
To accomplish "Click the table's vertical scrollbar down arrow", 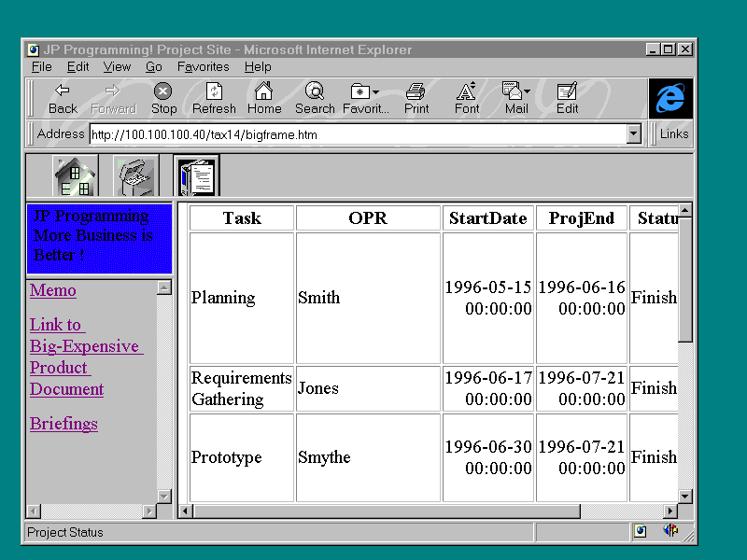I will [x=684, y=496].
